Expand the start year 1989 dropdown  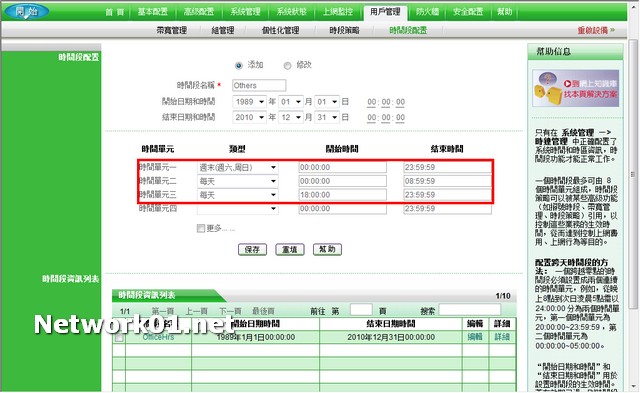coord(249,102)
